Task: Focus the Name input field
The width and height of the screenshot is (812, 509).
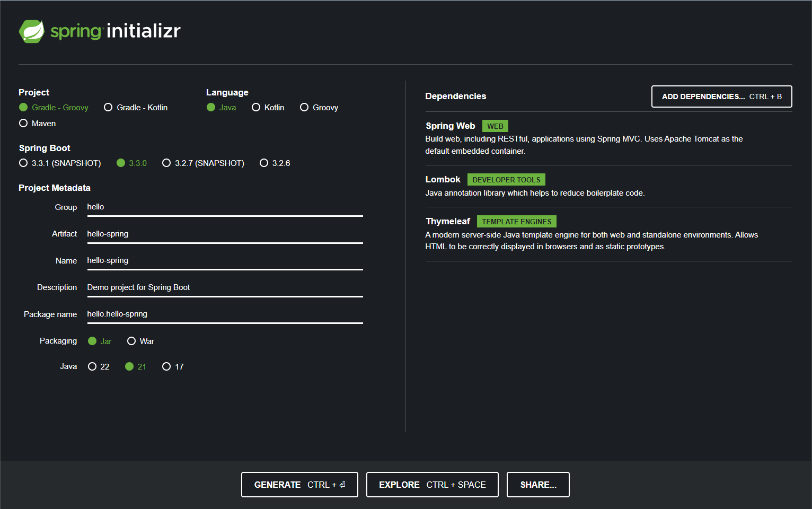Action: [225, 261]
